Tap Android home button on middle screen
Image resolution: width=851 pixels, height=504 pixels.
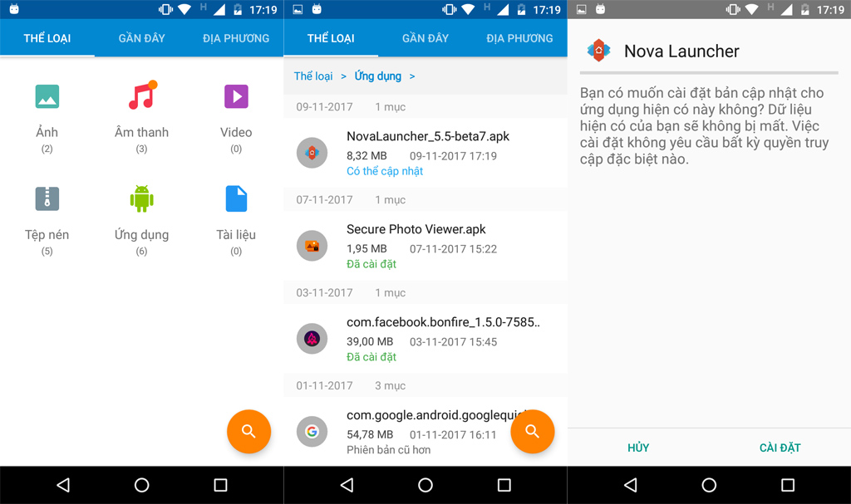[x=425, y=484]
